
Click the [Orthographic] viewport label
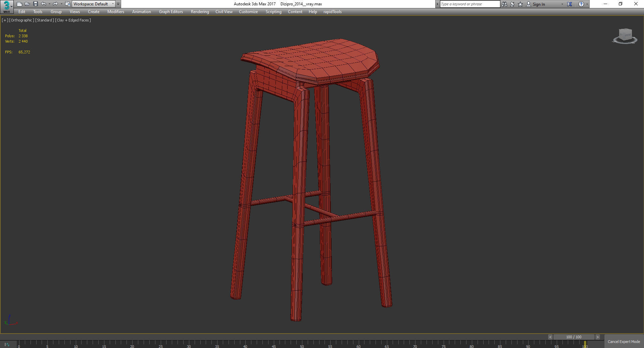pyautogui.click(x=21, y=20)
